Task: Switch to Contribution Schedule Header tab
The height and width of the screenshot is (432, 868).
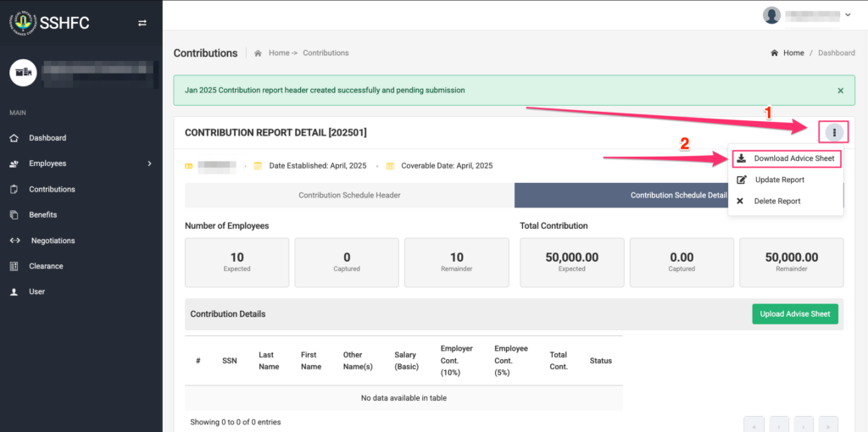Action: 349,196
